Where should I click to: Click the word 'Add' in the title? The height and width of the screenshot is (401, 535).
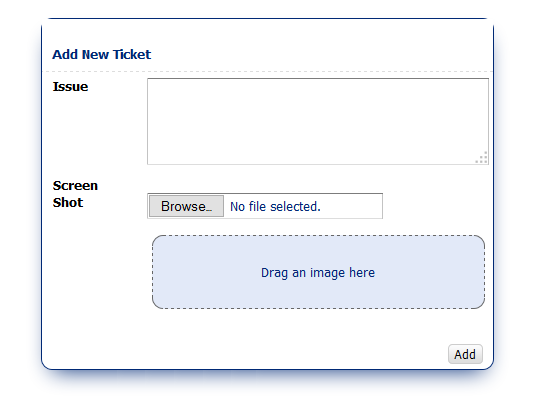pos(65,55)
